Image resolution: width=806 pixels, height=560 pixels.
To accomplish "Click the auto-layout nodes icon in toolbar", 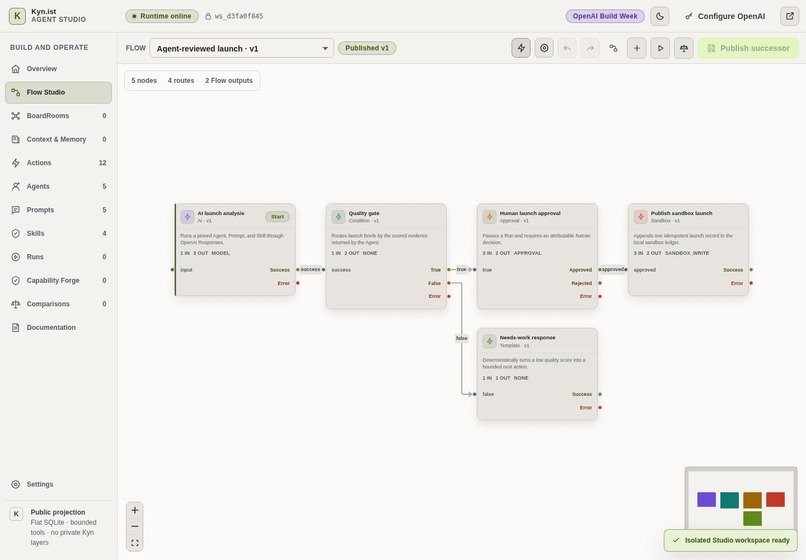I will (x=613, y=48).
